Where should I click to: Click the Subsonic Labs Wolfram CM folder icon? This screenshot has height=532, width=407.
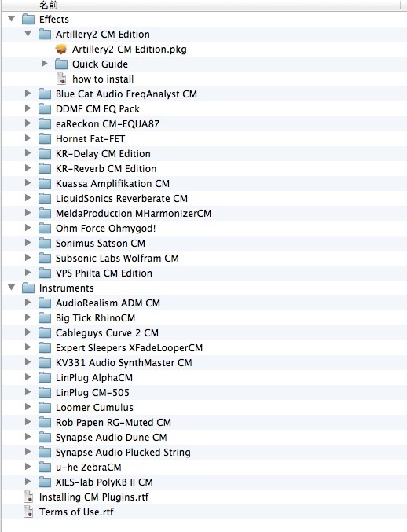tap(45, 259)
